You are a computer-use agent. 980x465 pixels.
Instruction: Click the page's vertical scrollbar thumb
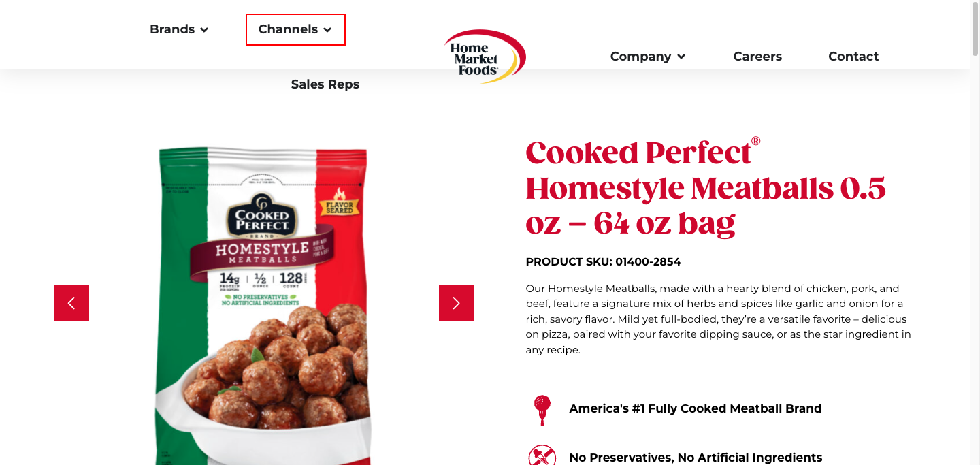975,27
